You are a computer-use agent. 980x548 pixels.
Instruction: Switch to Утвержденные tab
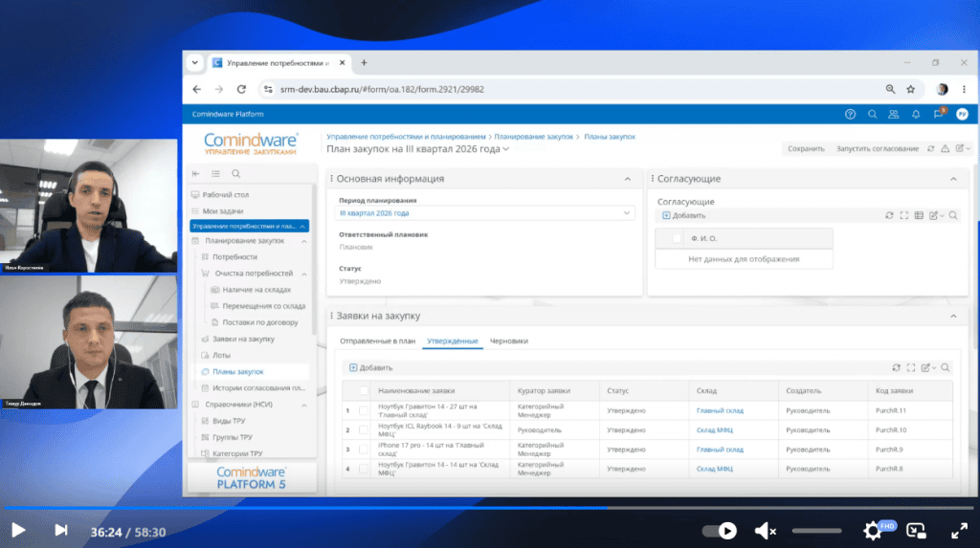coord(453,341)
